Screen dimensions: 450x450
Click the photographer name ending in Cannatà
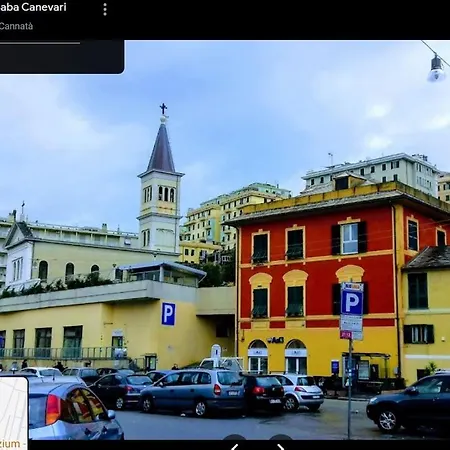(16, 26)
